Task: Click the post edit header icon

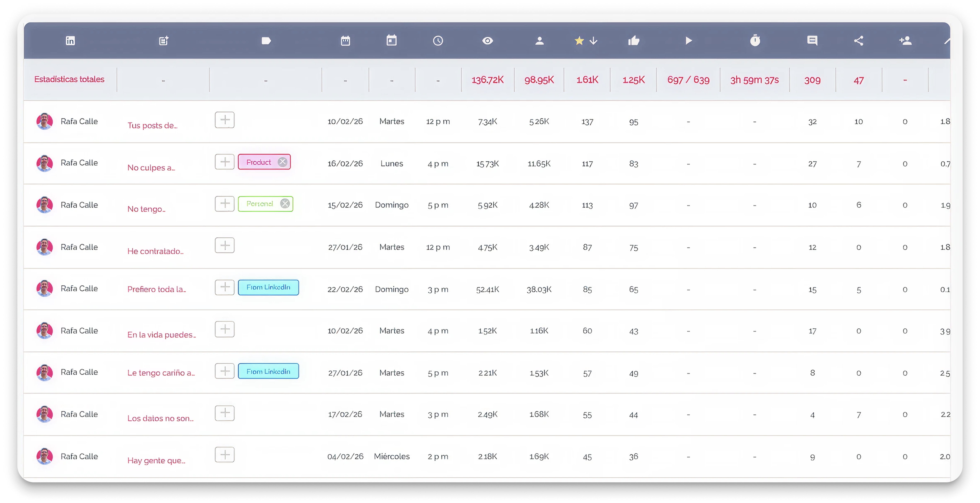Action: click(x=164, y=41)
